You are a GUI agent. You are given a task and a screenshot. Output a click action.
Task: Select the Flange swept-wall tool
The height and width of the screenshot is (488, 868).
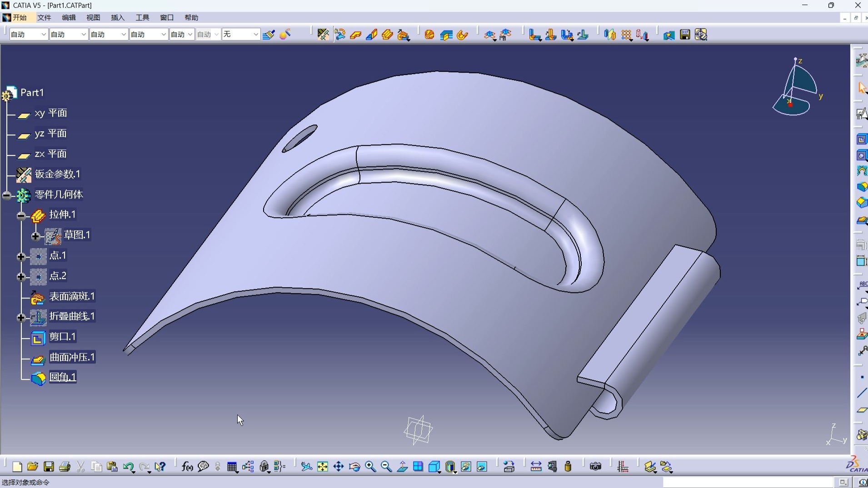pyautogui.click(x=404, y=35)
